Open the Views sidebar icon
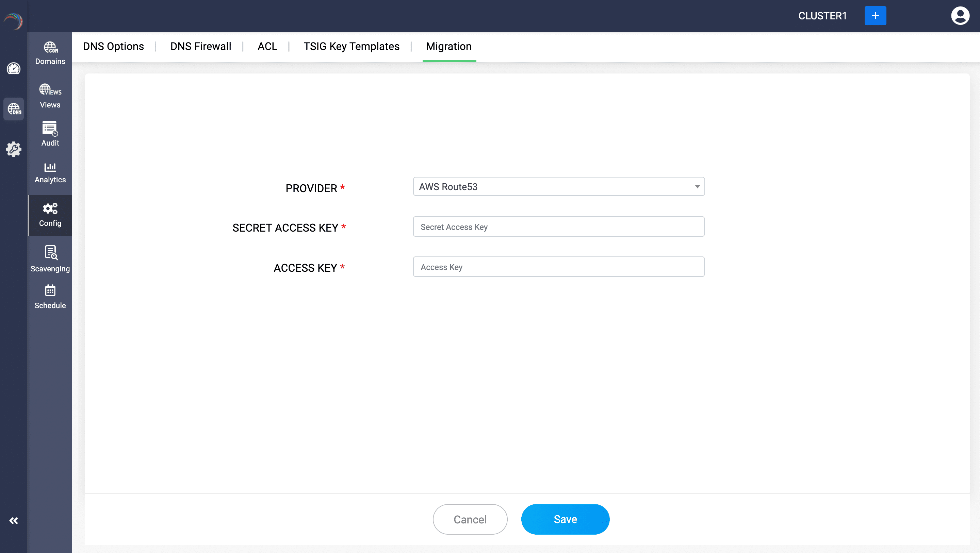Viewport: 980px width, 553px height. 50,89
